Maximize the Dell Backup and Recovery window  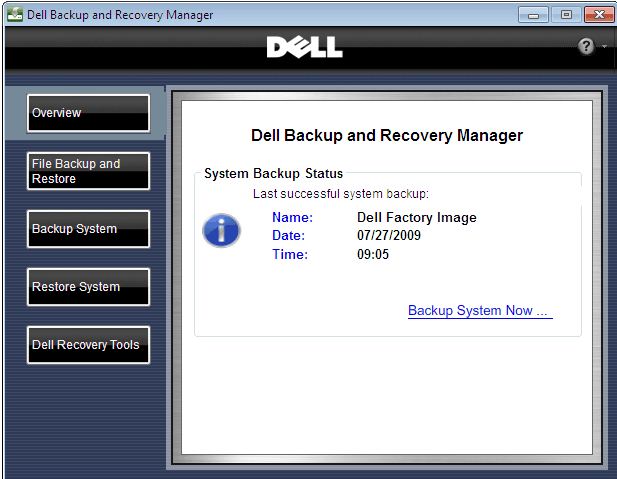coord(566,15)
